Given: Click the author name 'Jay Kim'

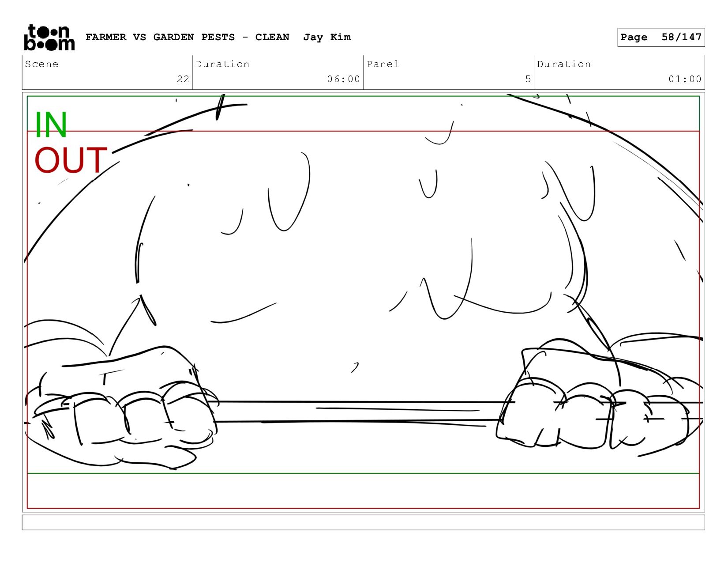Looking at the screenshot, I should [x=327, y=37].
